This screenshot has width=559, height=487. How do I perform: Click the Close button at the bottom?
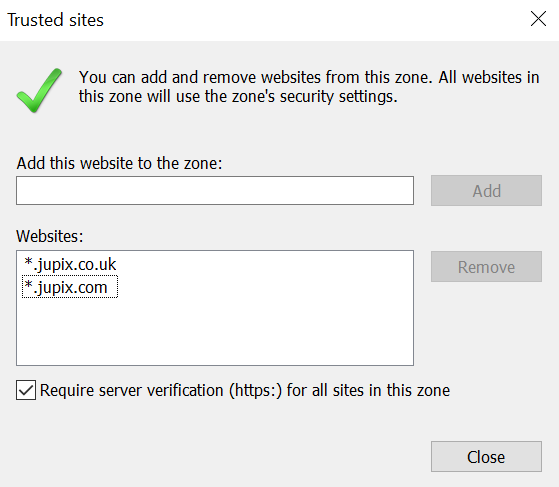coord(486,457)
